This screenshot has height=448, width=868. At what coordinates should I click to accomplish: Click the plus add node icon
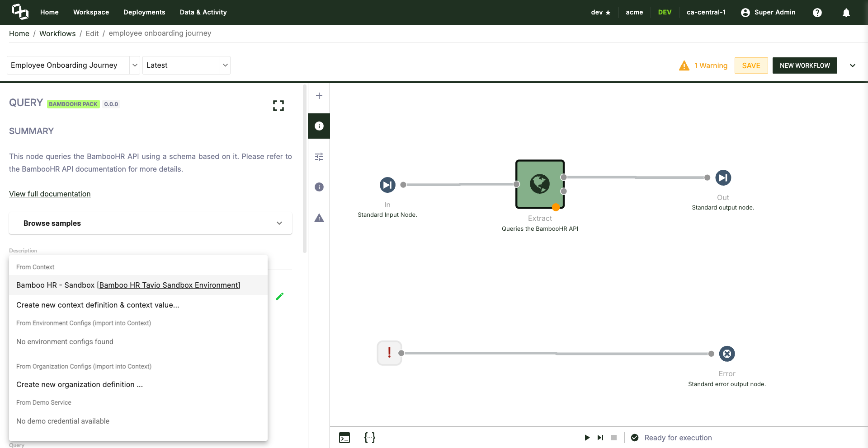pyautogui.click(x=319, y=96)
